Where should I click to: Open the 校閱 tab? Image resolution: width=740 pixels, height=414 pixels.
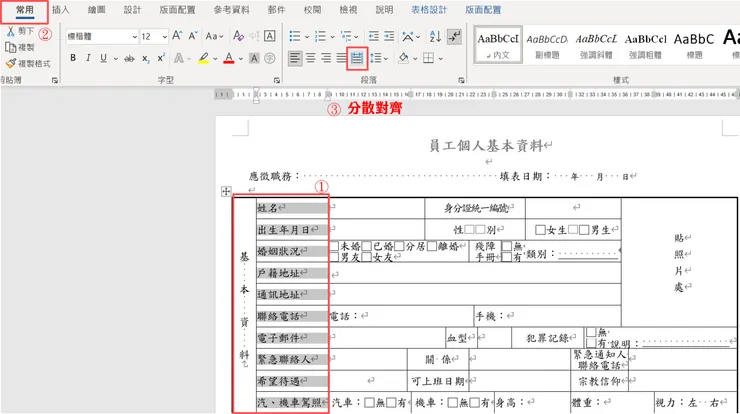click(x=312, y=10)
